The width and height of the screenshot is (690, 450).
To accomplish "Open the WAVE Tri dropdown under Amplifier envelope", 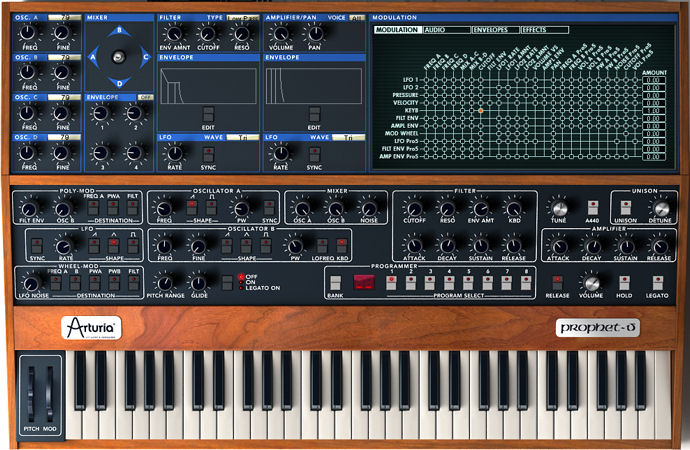I will pos(348,137).
